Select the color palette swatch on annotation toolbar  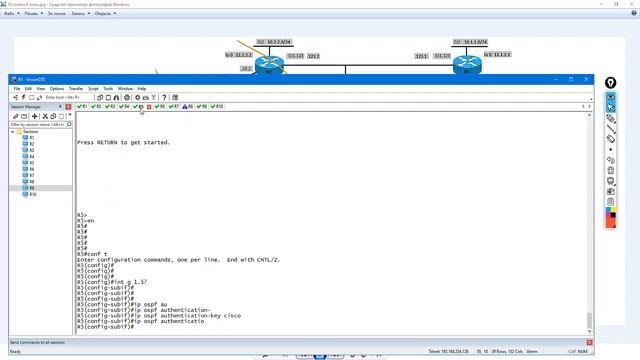point(611,212)
